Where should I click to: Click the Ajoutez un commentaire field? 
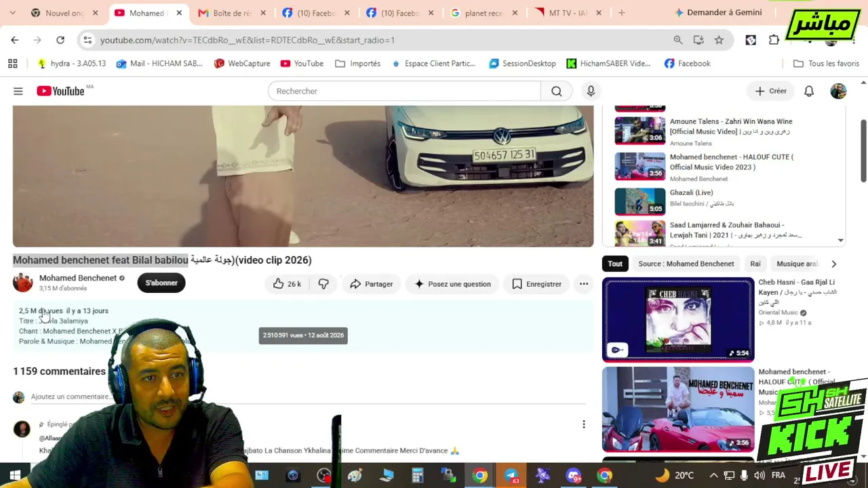coord(309,396)
